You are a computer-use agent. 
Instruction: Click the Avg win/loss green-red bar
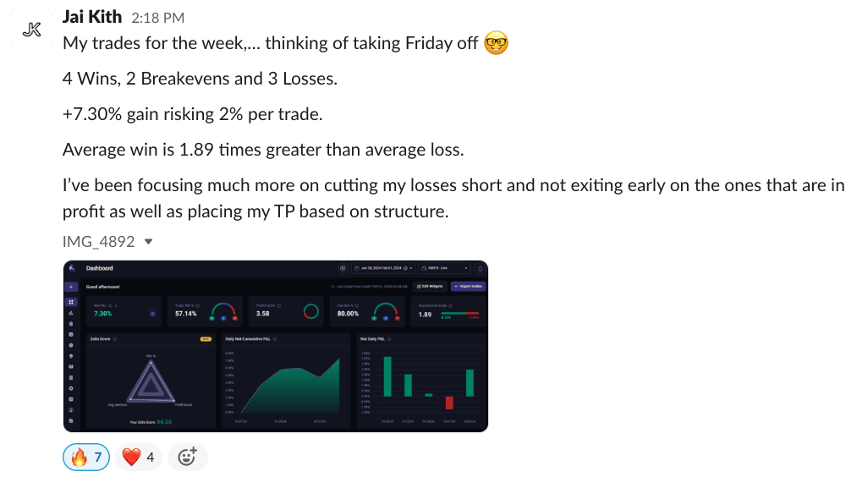click(x=461, y=314)
